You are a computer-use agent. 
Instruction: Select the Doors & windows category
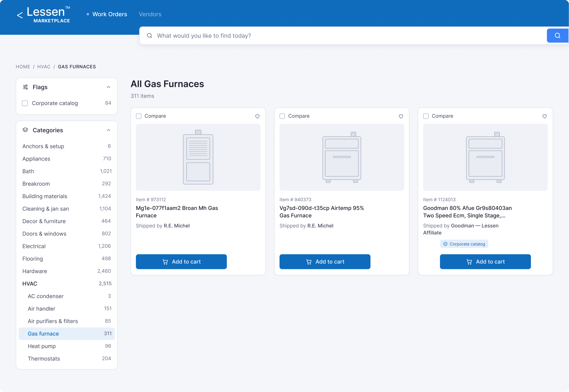pos(67,234)
